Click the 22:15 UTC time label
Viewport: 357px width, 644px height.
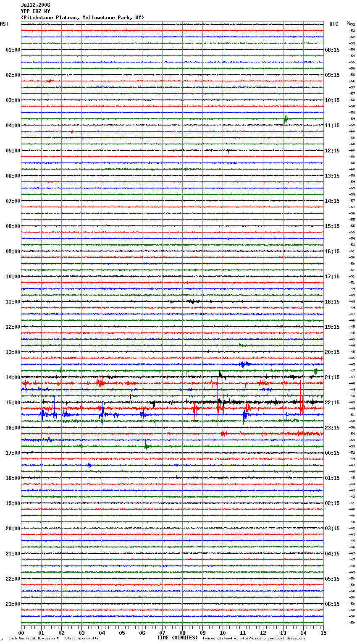coord(332,403)
